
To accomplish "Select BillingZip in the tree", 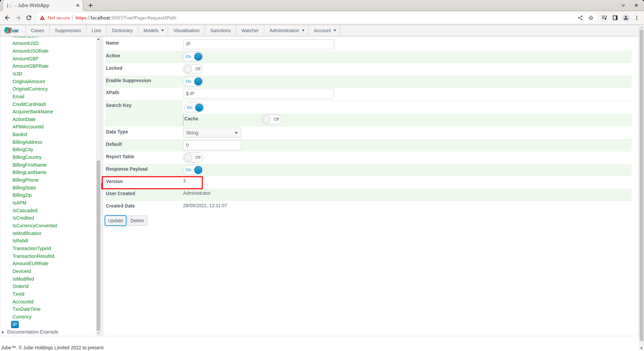I will pyautogui.click(x=22, y=195).
